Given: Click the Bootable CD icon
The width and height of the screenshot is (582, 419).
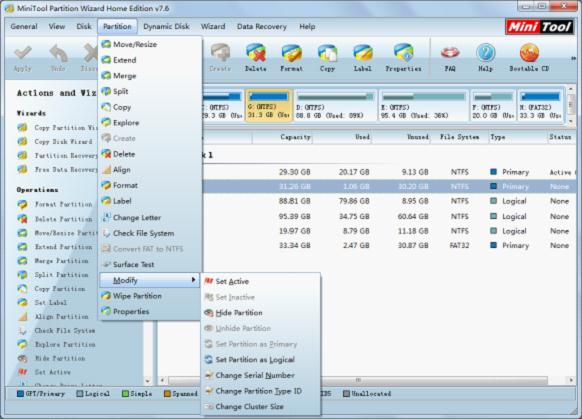Looking at the screenshot, I should coord(529,58).
